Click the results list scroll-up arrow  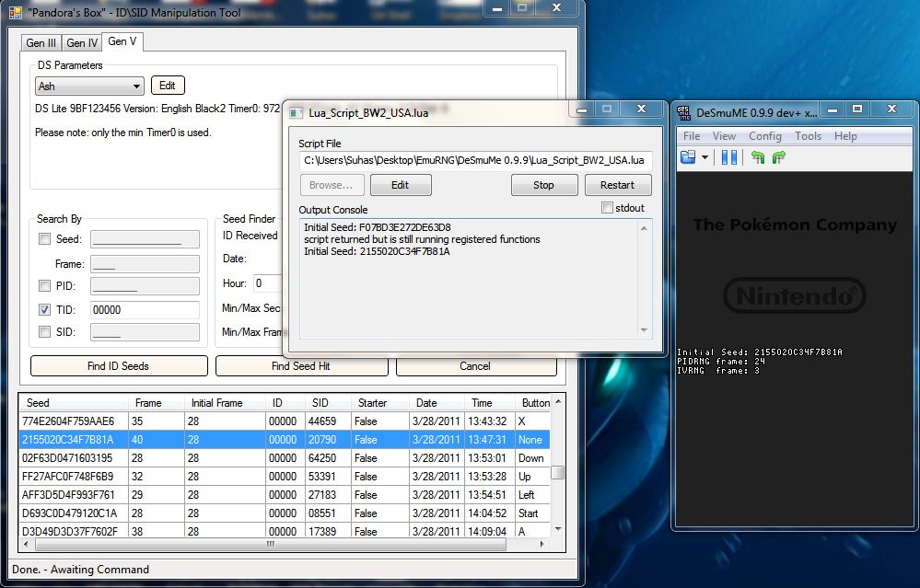click(558, 401)
